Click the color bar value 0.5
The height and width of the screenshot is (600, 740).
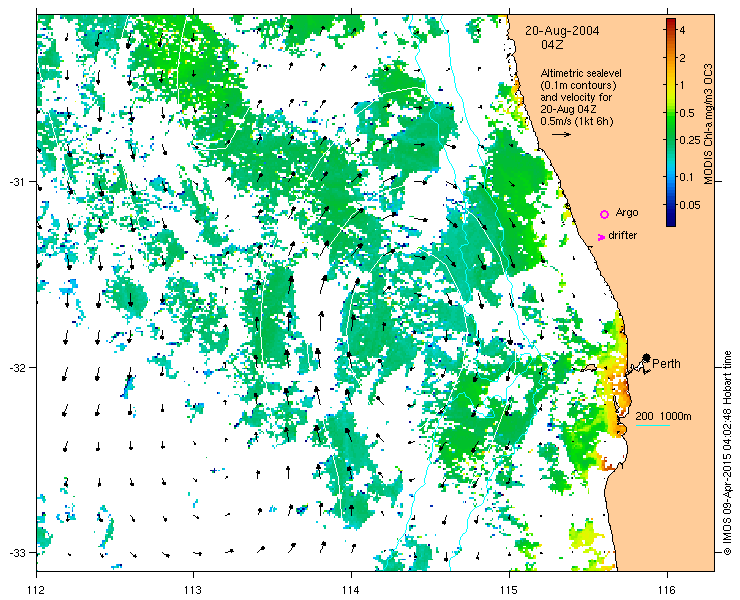(686, 113)
